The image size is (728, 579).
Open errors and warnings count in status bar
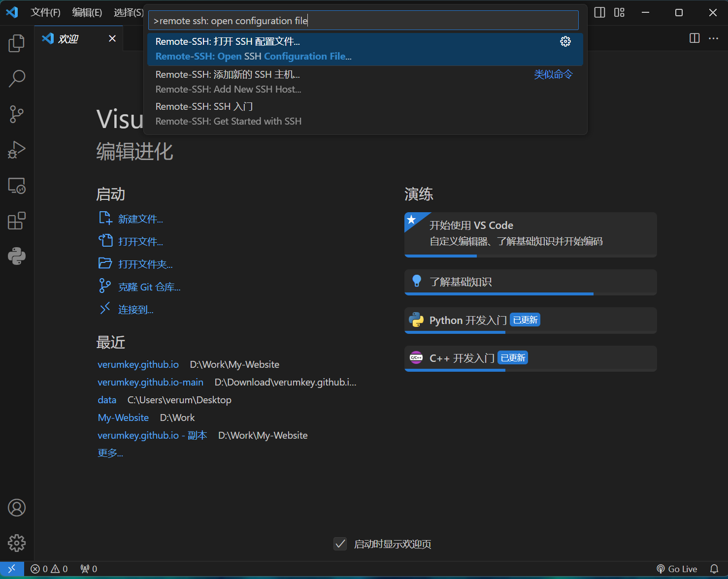pyautogui.click(x=49, y=569)
